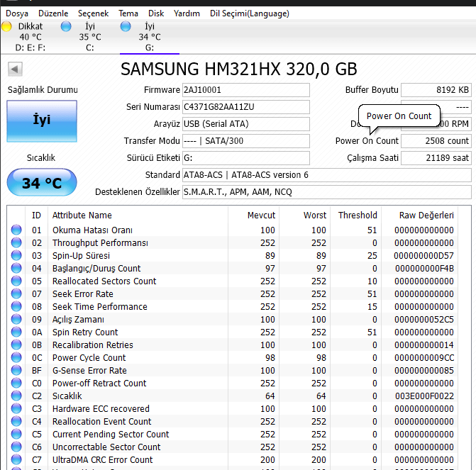The height and width of the screenshot is (470, 476).
Task: Click status icon of Spin Retry Count row
Action: pos(16,332)
